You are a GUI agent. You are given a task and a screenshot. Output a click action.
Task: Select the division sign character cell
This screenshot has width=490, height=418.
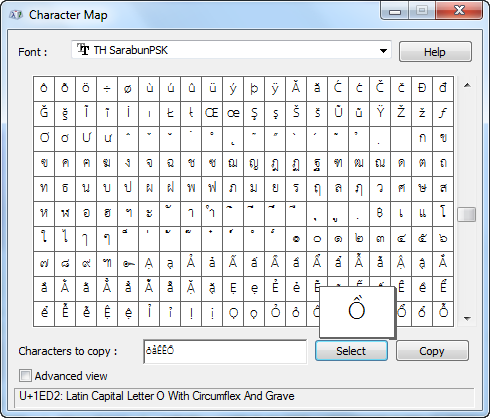[x=107, y=89]
